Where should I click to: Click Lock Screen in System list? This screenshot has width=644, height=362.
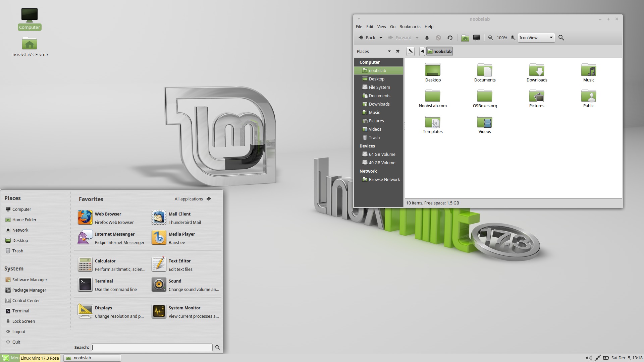coord(23,321)
